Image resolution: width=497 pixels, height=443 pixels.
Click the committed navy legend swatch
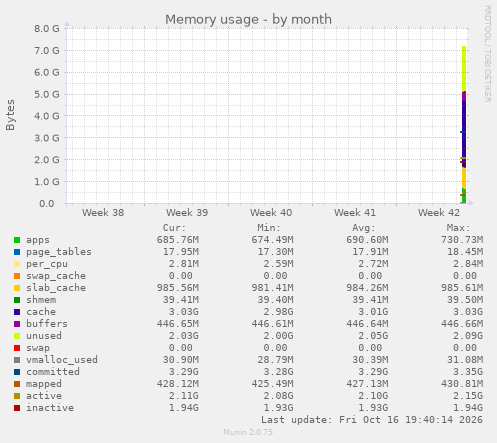pos(17,372)
